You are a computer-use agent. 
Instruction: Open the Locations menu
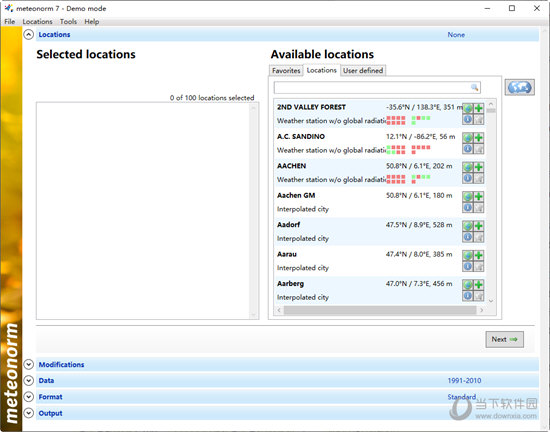37,22
